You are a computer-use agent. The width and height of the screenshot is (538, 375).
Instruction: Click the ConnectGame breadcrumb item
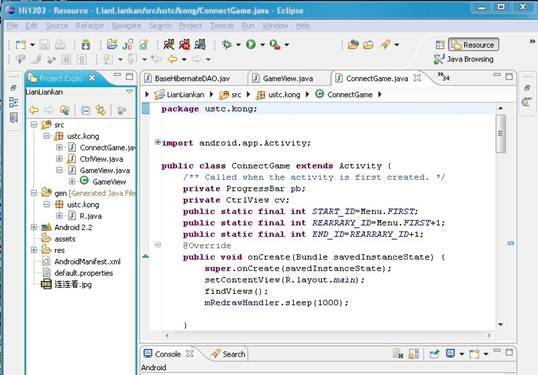point(344,95)
